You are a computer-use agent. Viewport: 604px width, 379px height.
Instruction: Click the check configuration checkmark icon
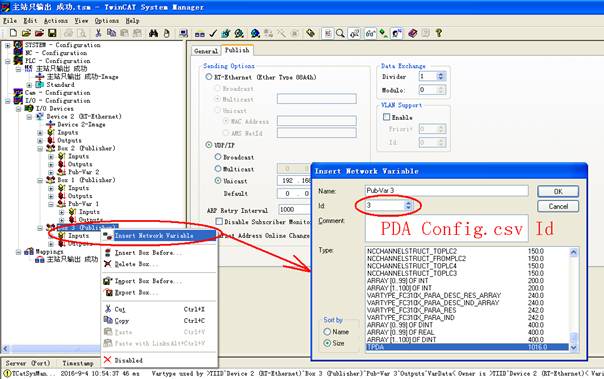213,34
